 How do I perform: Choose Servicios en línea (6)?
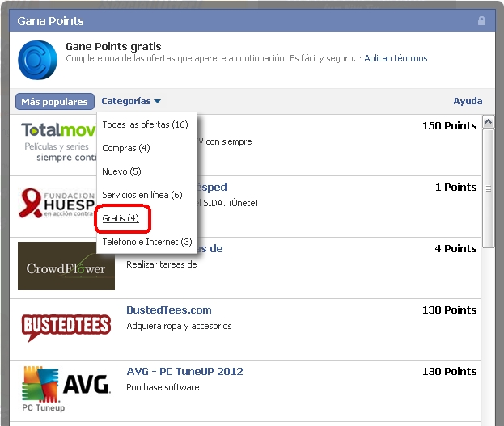click(142, 195)
